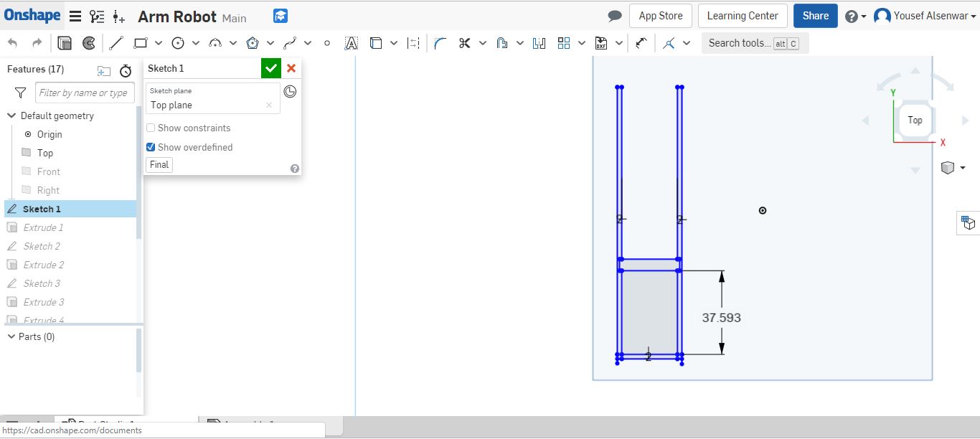Select the Trim scissors tool
Image resolution: width=980 pixels, height=439 pixels.
click(x=464, y=43)
